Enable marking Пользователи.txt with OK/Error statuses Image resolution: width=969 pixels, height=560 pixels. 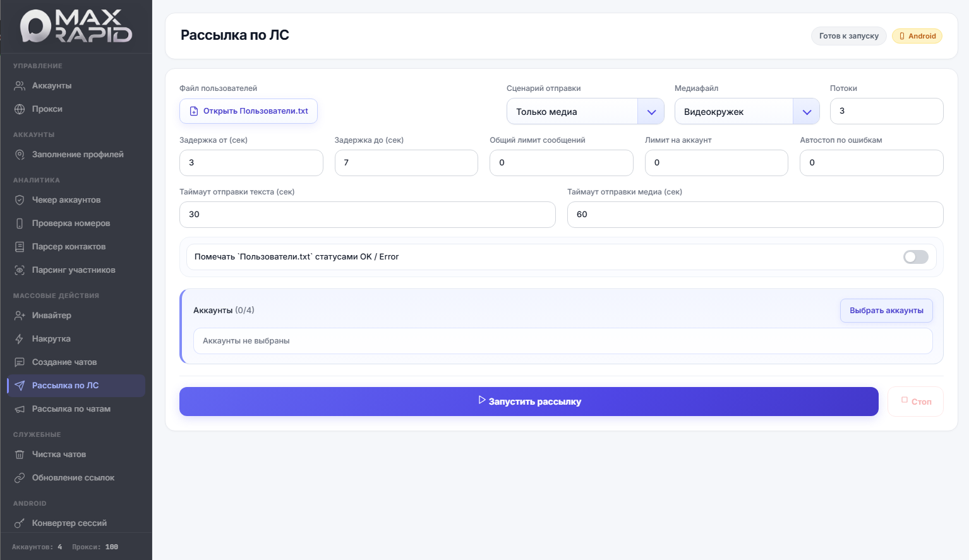tap(915, 257)
